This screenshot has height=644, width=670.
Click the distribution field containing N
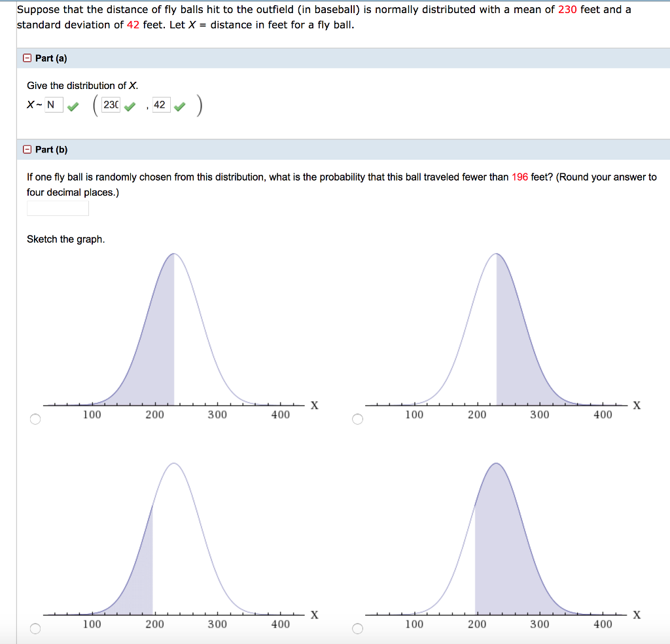tap(54, 104)
